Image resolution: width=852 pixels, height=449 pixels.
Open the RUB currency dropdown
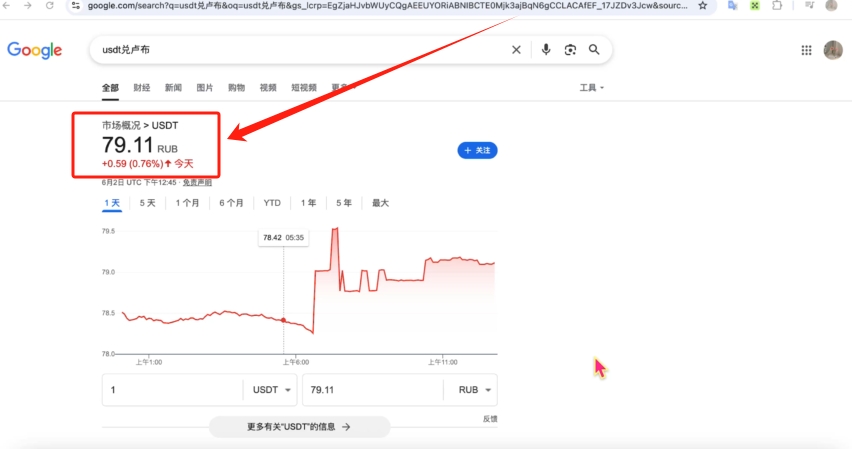point(474,390)
